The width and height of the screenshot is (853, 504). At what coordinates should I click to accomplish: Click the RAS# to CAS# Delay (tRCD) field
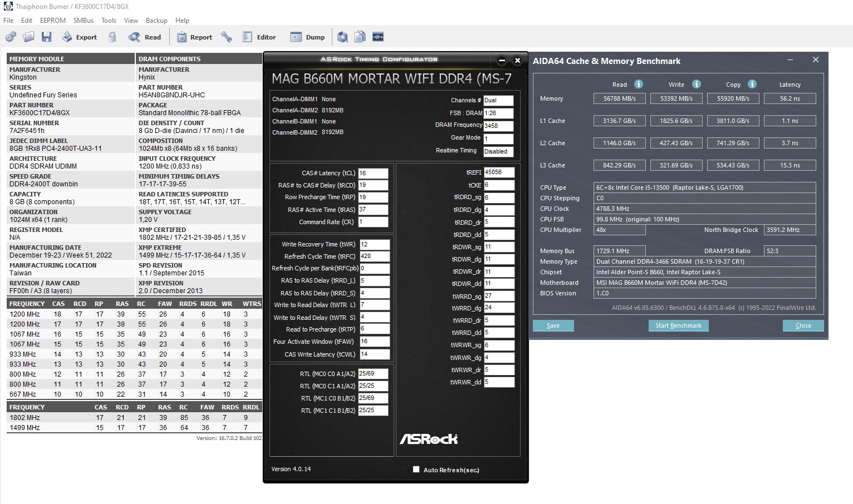point(373,185)
